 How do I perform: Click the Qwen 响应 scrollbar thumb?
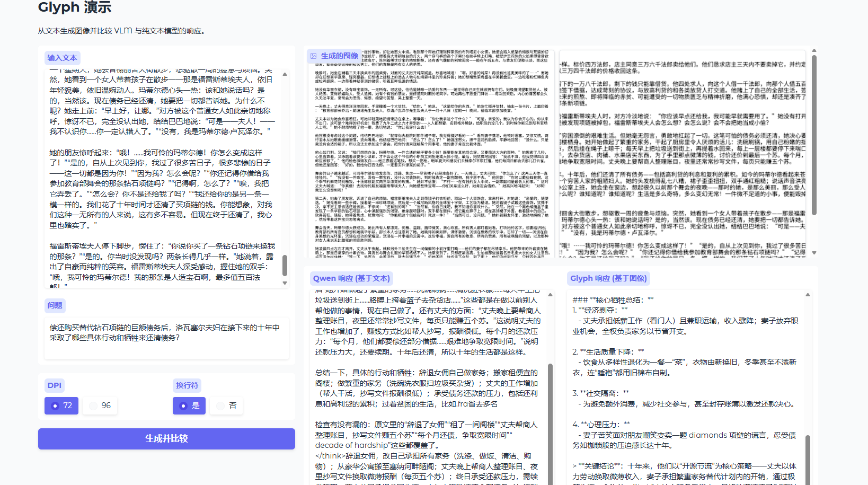[x=550, y=424]
